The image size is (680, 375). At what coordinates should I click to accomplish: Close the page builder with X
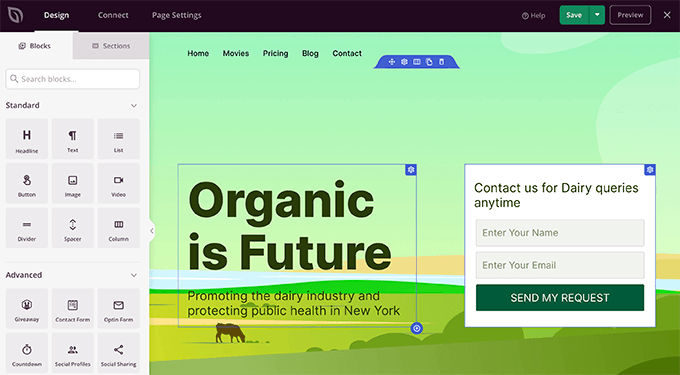coord(667,15)
